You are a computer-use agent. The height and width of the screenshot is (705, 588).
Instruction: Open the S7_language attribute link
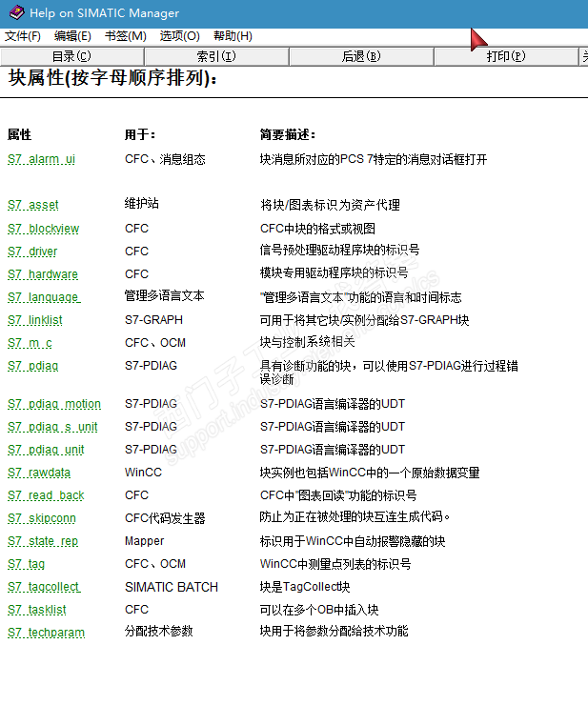pos(44,297)
